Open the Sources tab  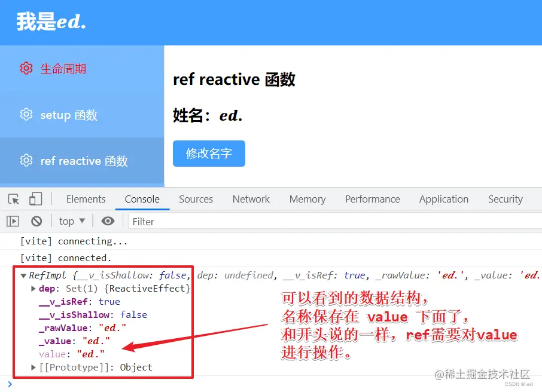tap(196, 199)
